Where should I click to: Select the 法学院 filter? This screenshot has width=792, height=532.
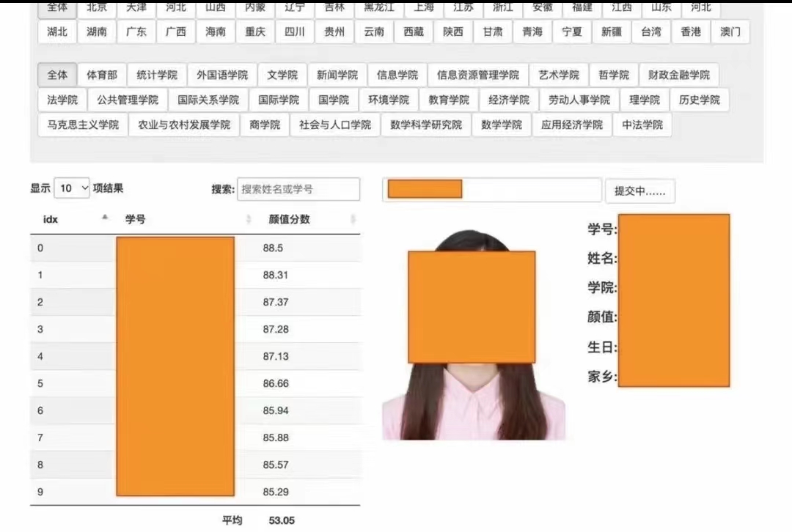point(62,100)
